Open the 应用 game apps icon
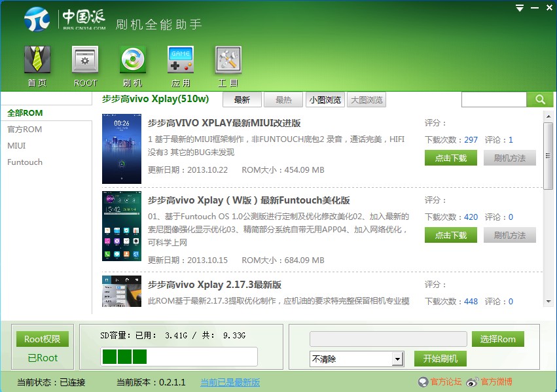 click(x=181, y=67)
